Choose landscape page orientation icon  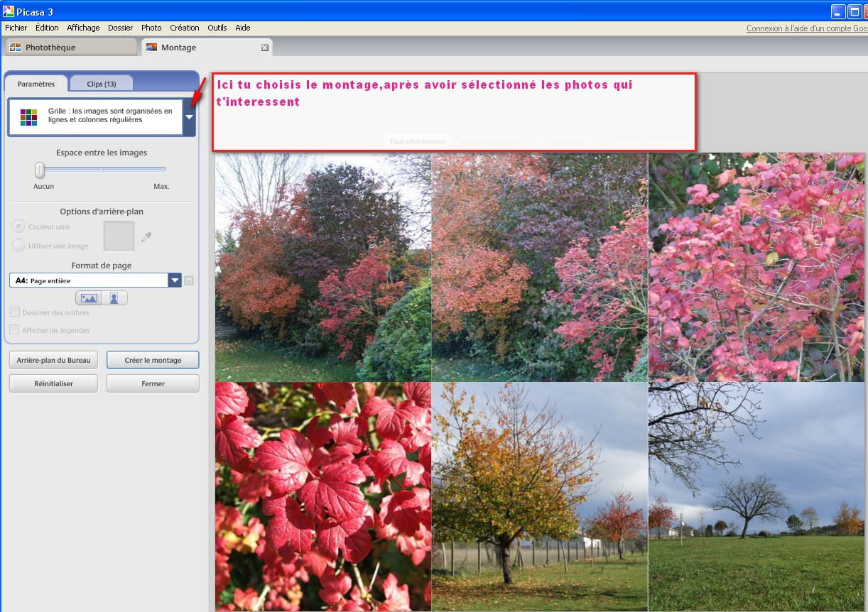tap(89, 298)
